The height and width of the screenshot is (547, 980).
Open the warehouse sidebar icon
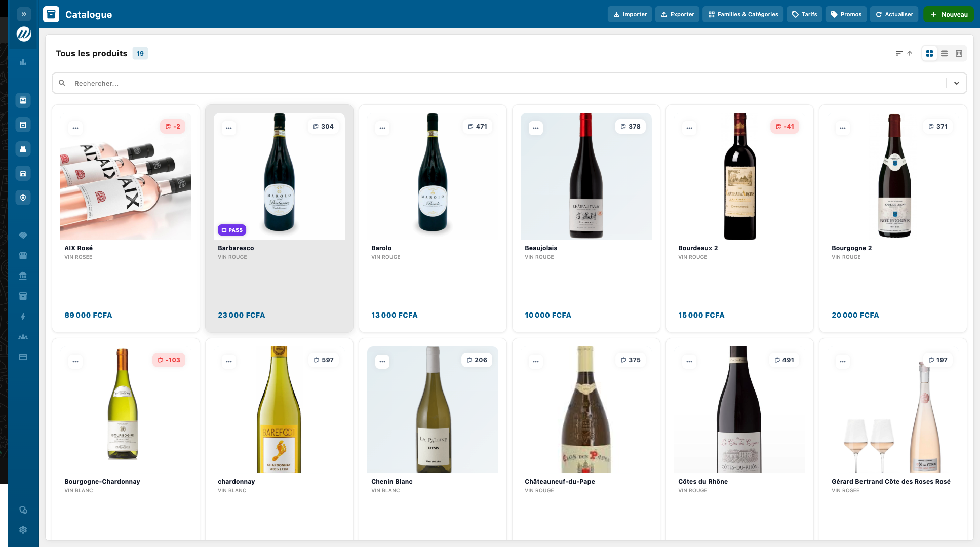[x=23, y=173]
